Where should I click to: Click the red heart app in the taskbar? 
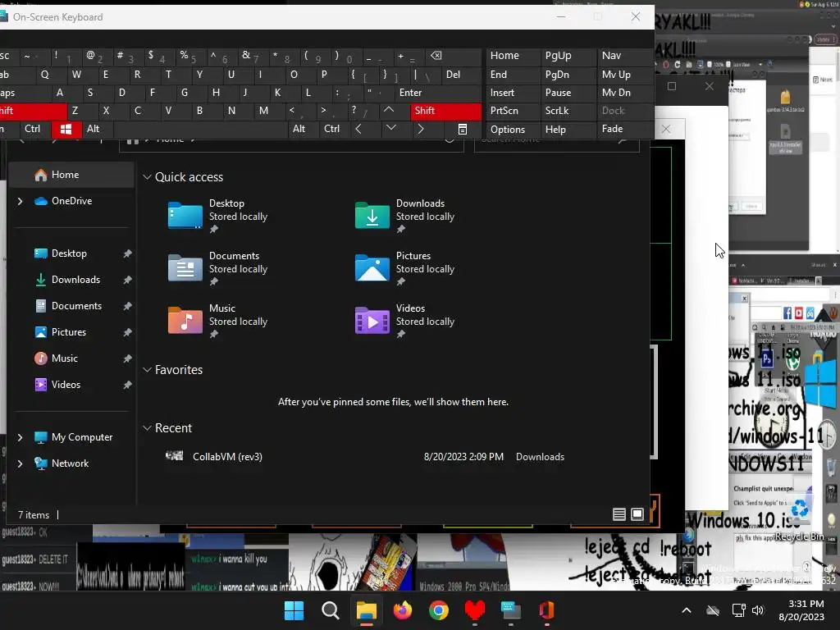475,610
